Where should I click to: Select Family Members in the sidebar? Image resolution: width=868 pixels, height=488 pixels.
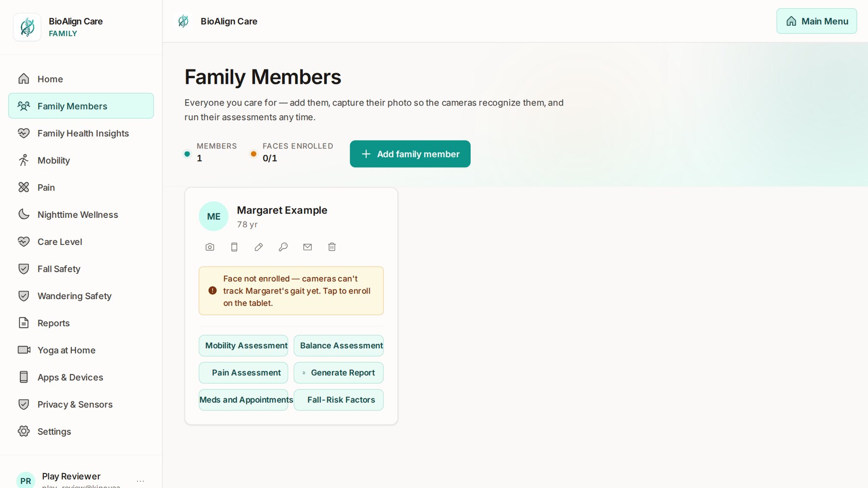pyautogui.click(x=81, y=106)
